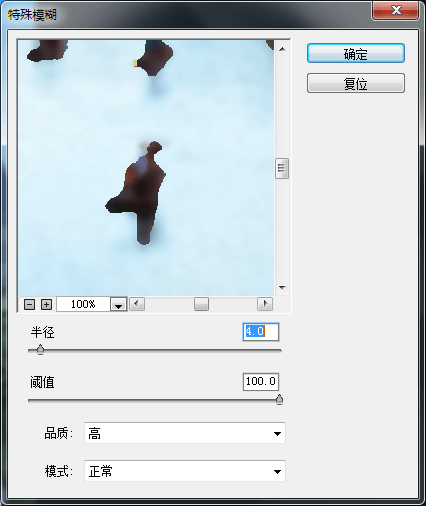The height and width of the screenshot is (506, 426).
Task: Click the 半径 radius slider handle
Action: coord(40,350)
